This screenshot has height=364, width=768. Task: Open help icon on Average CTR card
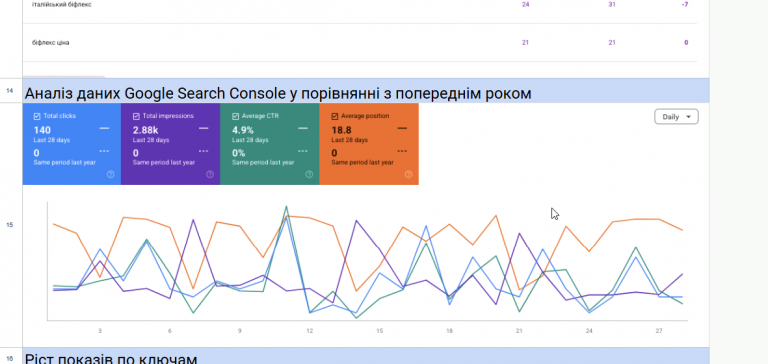309,174
